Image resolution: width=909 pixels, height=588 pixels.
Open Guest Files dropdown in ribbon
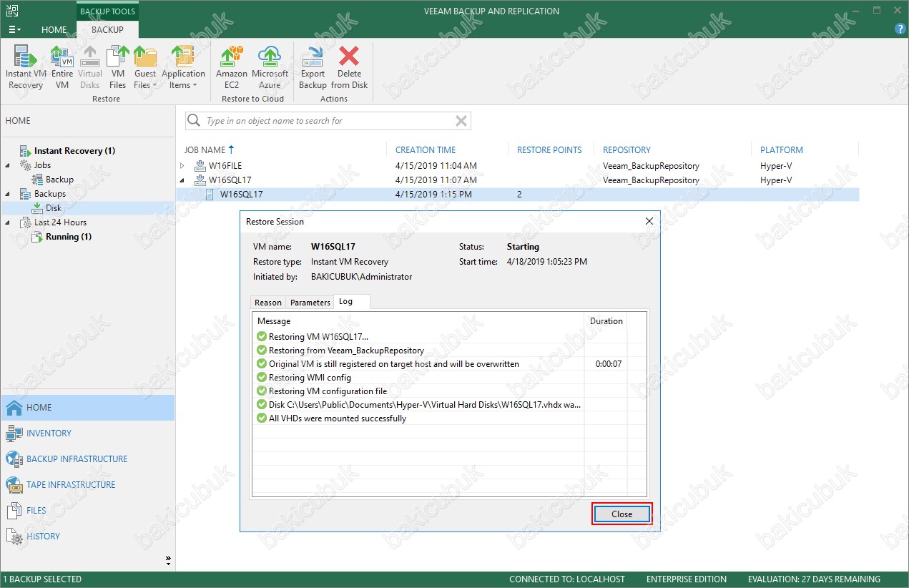[145, 67]
